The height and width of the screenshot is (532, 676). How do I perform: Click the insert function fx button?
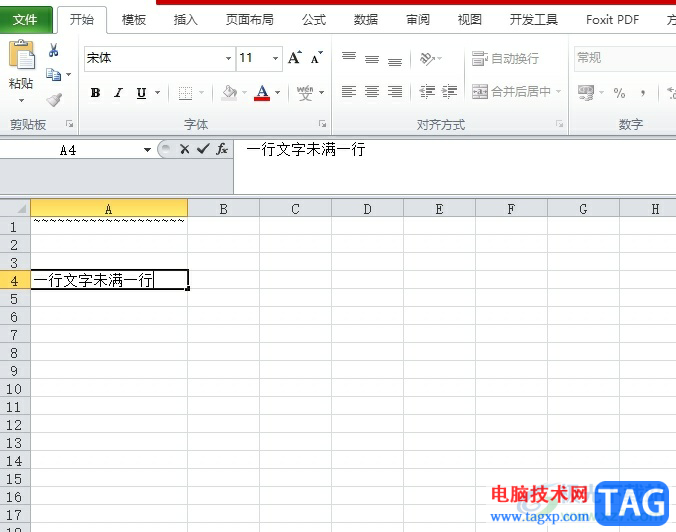[x=222, y=149]
